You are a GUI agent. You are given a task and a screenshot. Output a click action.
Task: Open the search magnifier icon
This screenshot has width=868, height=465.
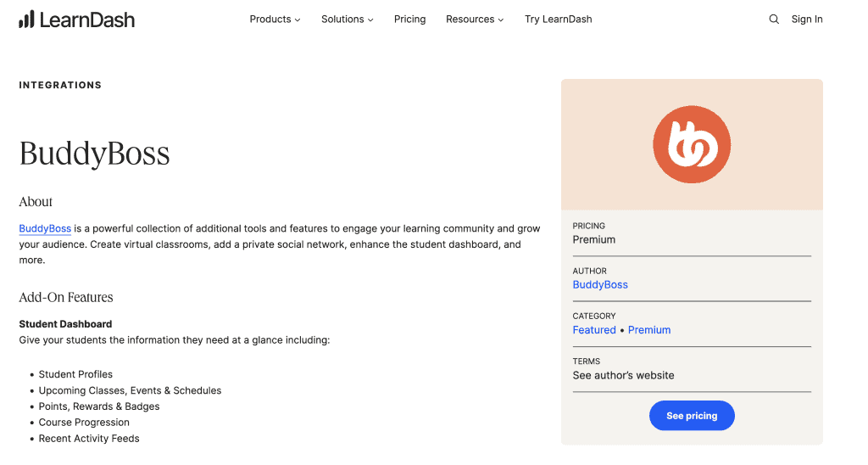774,20
